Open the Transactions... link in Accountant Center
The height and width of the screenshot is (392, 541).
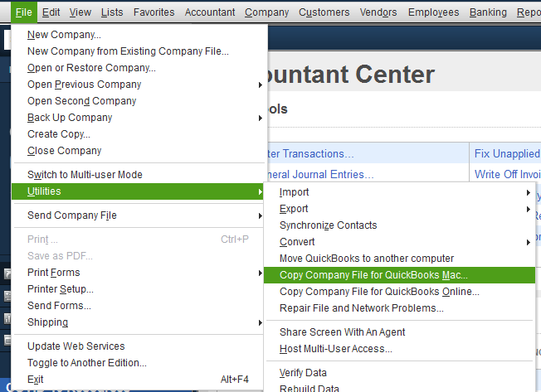click(x=310, y=153)
